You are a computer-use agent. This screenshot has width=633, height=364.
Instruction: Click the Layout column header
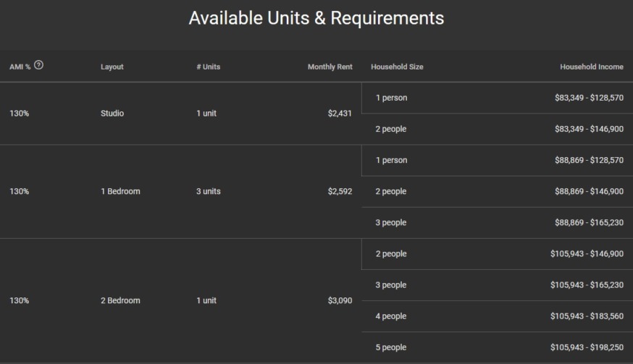click(x=112, y=67)
